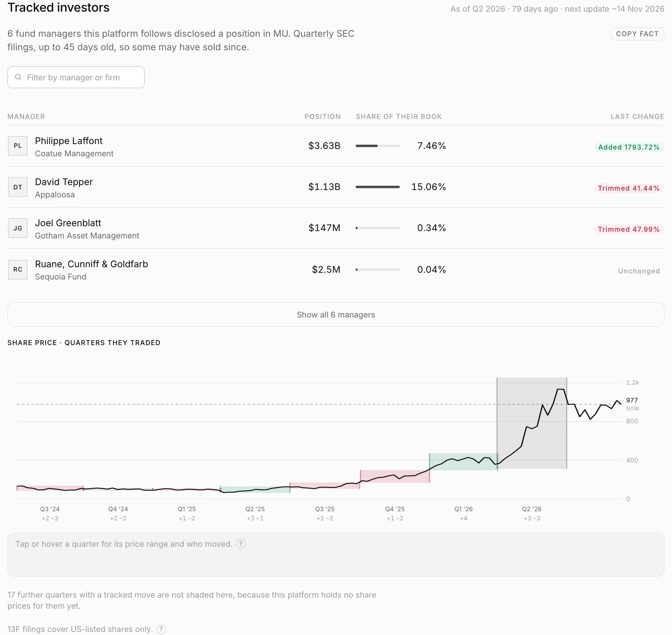Click the Appaloosa firm name
672x635 pixels.
pos(55,195)
